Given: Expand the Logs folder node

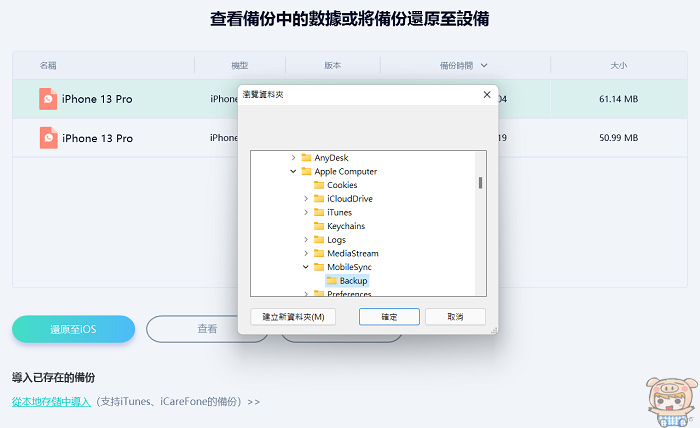Looking at the screenshot, I should [x=306, y=240].
